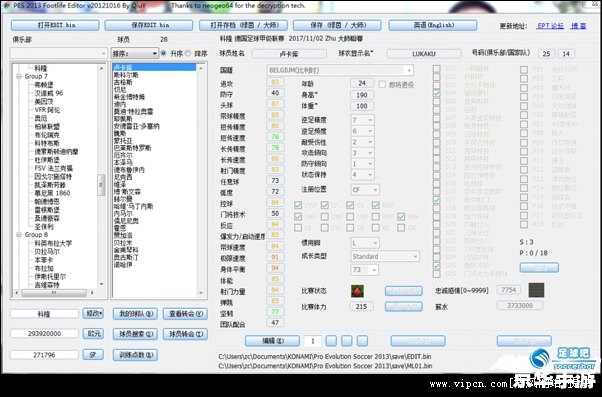
Task: Click the club tree horizontal scrollbar
Action: [54, 293]
